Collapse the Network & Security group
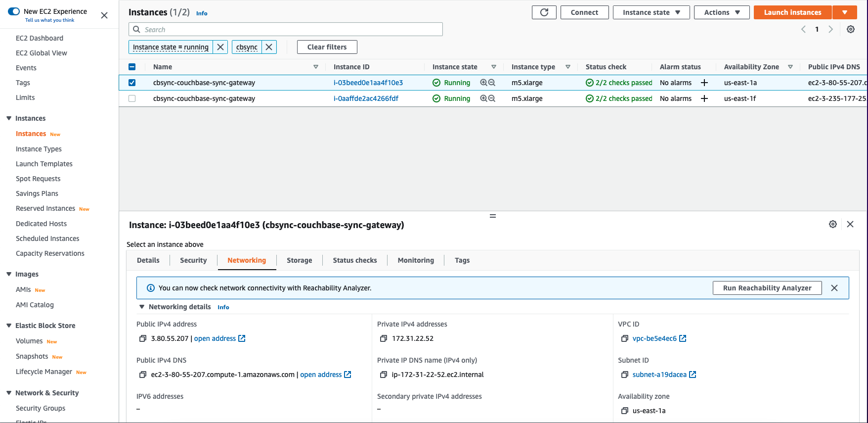Viewport: 868px width, 423px height. tap(9, 393)
